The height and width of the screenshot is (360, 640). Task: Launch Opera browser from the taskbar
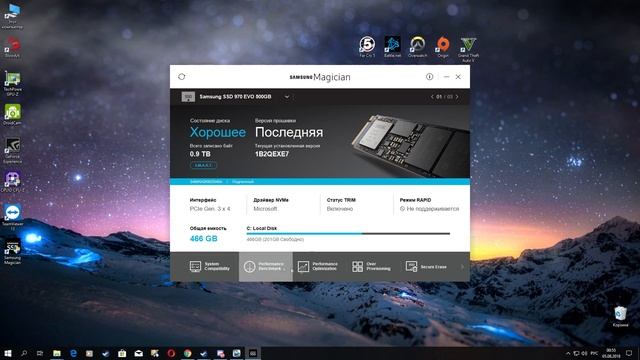171,353
